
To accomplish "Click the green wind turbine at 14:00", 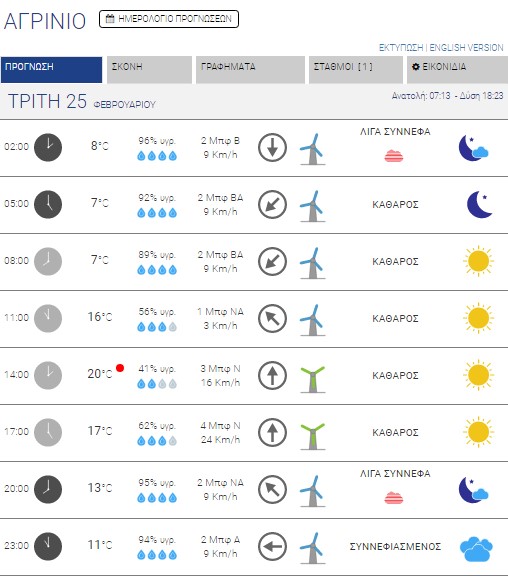I will click(313, 379).
